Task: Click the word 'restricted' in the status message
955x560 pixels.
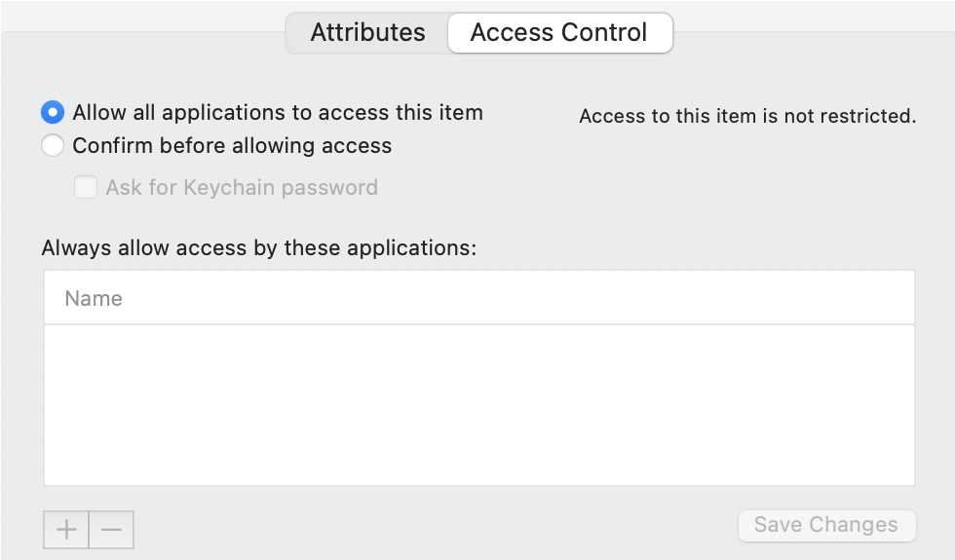Action: point(868,117)
